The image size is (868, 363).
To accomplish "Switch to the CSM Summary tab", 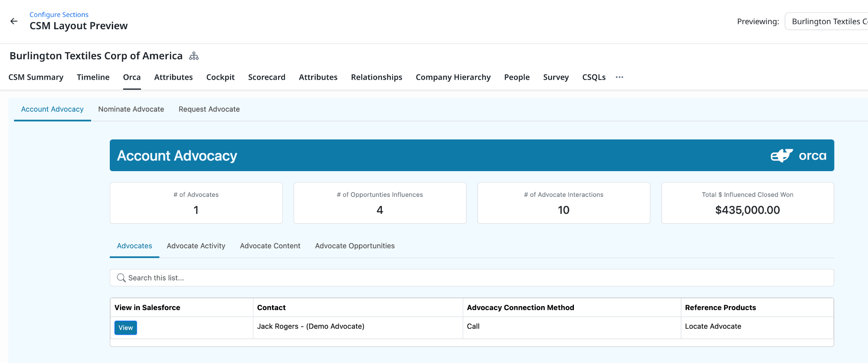I will pos(36,77).
